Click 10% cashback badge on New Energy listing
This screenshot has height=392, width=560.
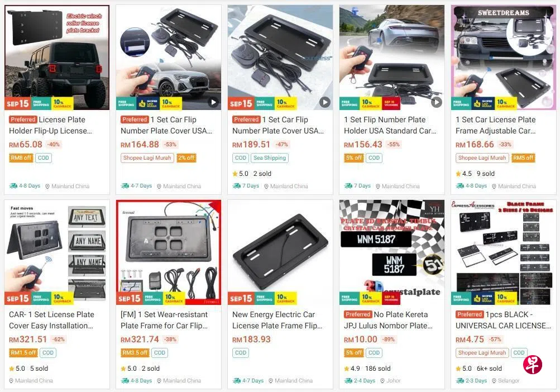pyautogui.click(x=286, y=298)
